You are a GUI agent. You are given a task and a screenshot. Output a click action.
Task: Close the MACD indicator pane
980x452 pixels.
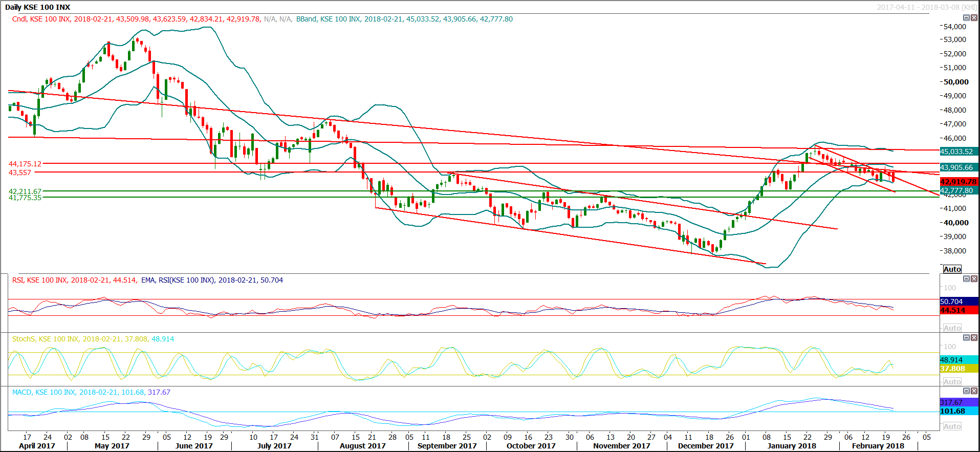pos(974,391)
